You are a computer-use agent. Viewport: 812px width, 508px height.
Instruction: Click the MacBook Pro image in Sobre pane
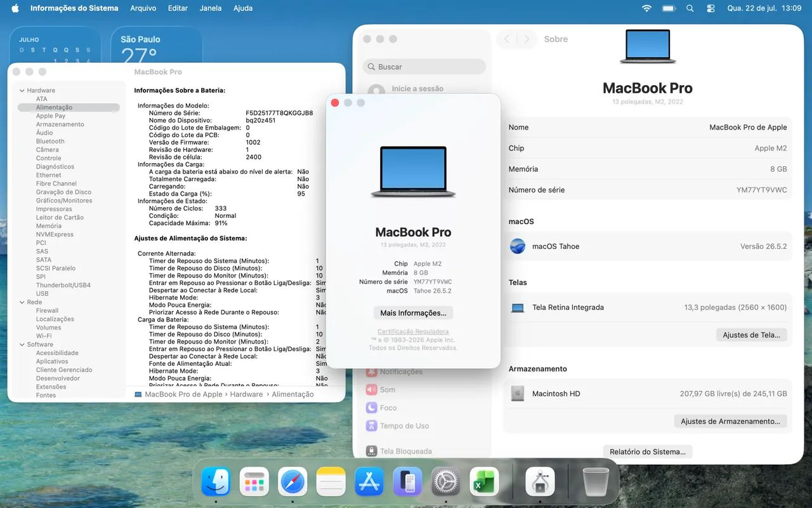[x=648, y=46]
